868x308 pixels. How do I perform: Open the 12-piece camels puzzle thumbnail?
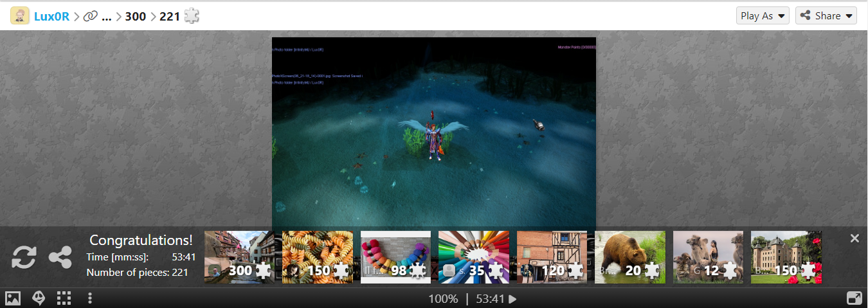coord(708,257)
